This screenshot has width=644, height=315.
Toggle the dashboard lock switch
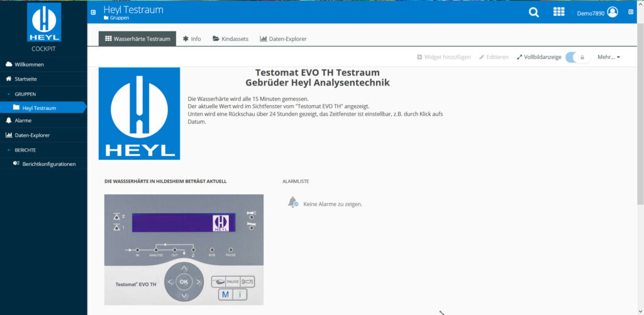pyautogui.click(x=577, y=57)
